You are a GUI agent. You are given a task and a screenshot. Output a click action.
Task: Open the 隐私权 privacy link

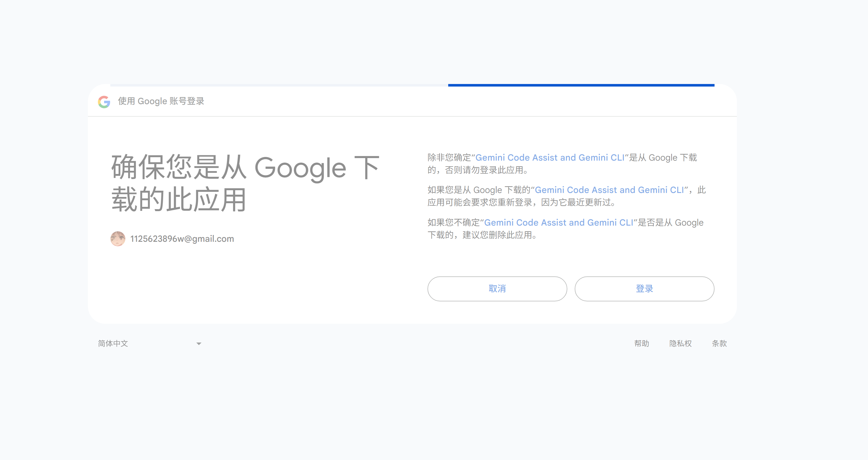point(680,343)
